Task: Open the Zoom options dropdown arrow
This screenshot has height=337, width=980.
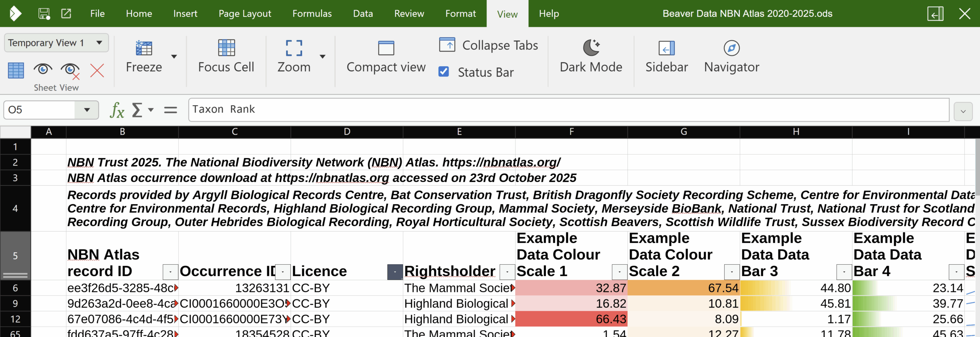Action: [x=323, y=57]
